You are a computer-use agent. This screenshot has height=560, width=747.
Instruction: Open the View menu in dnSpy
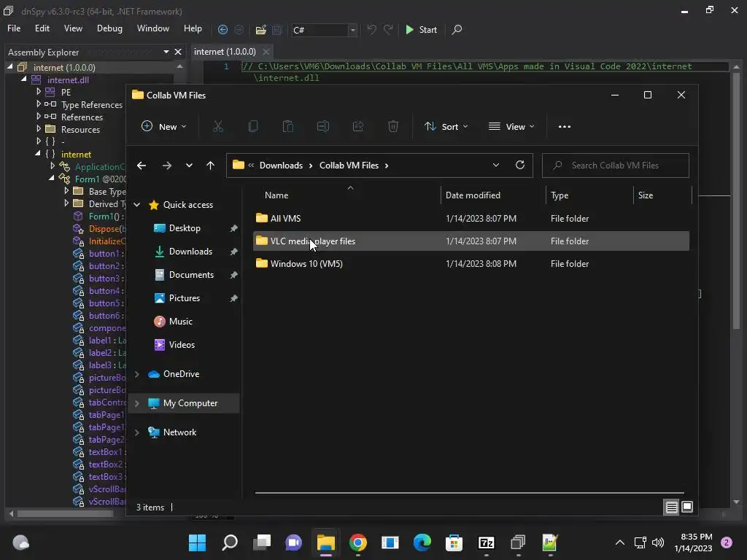click(x=73, y=28)
